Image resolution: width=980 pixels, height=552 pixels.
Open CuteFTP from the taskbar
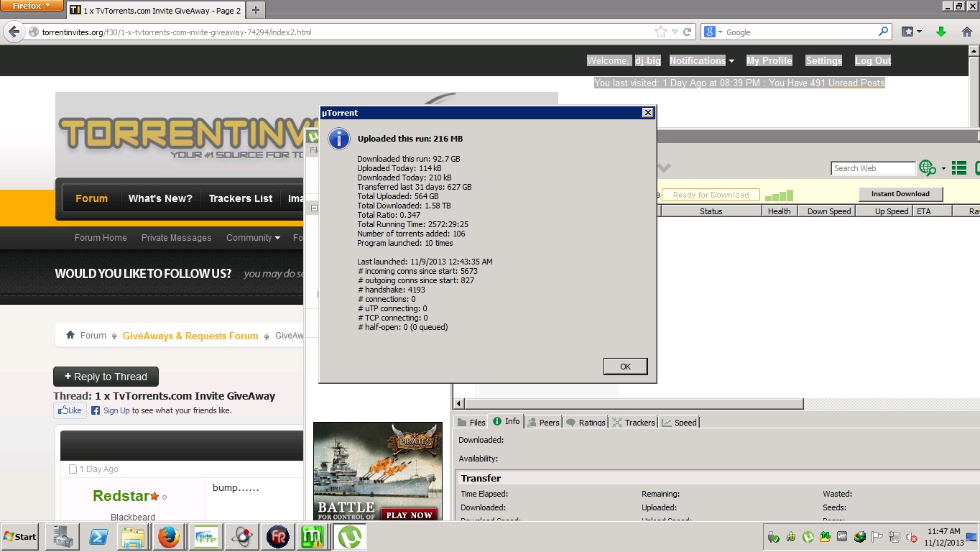coord(205,537)
